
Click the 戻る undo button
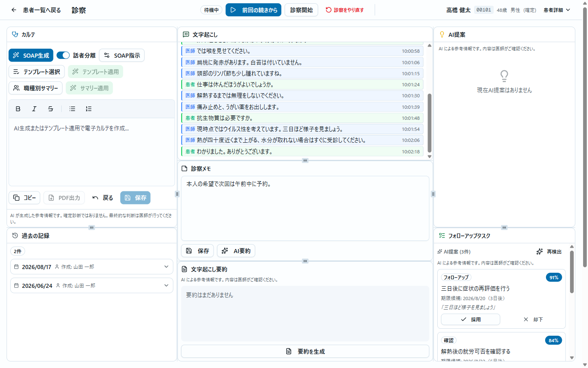click(102, 197)
